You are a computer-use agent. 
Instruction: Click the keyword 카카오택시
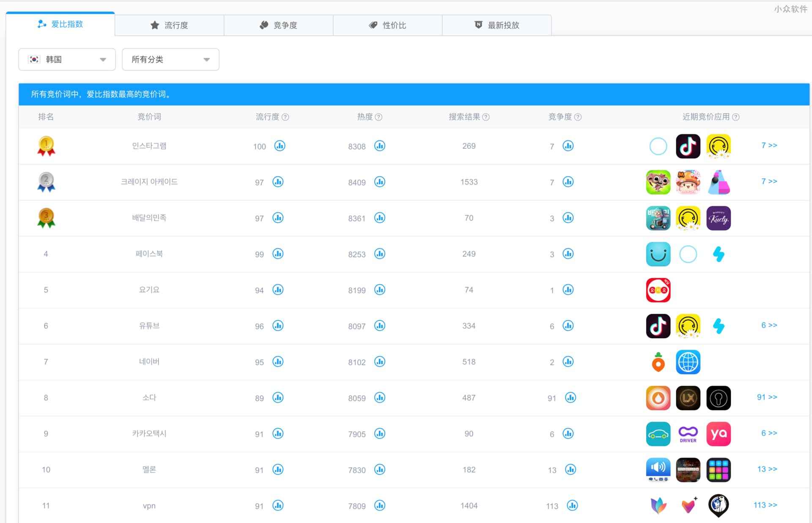(x=149, y=433)
